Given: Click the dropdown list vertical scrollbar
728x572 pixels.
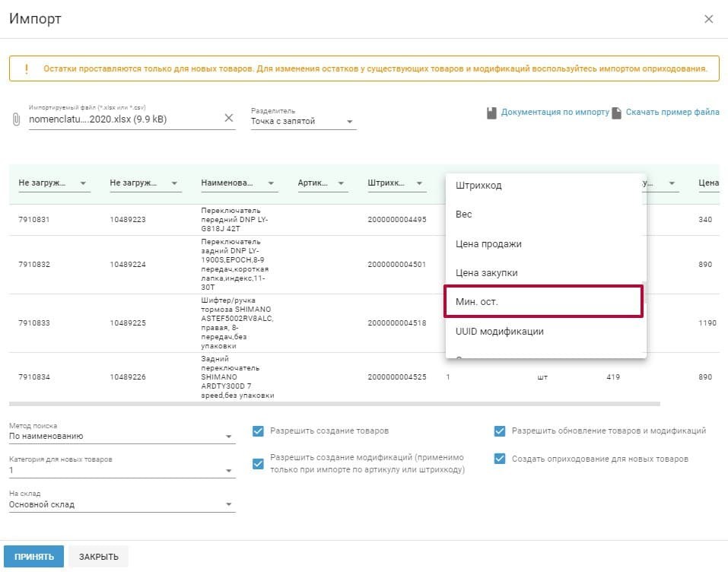Looking at the screenshot, I should (644, 291).
